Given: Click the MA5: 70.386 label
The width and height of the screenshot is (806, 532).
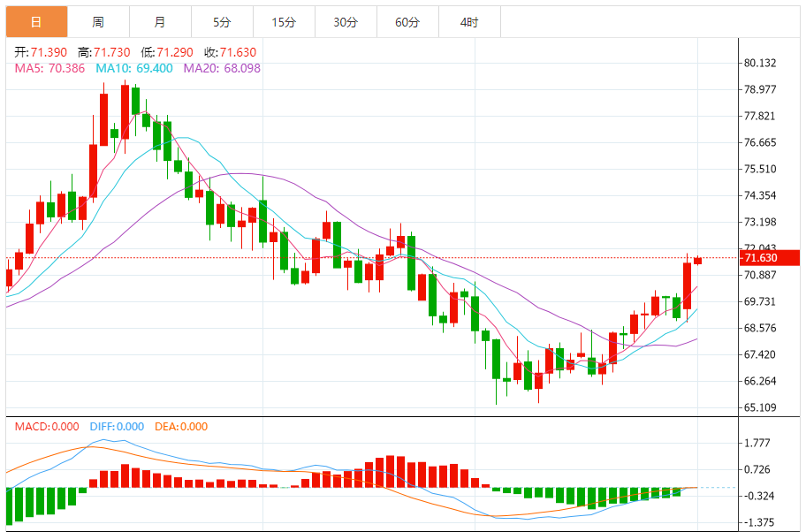Looking at the screenshot, I should (49, 68).
